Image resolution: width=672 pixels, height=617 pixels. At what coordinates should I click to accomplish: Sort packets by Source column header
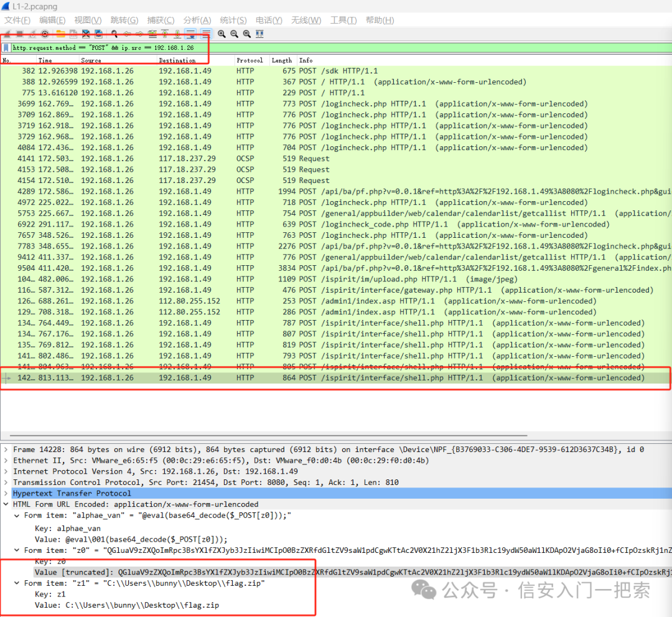click(x=118, y=60)
